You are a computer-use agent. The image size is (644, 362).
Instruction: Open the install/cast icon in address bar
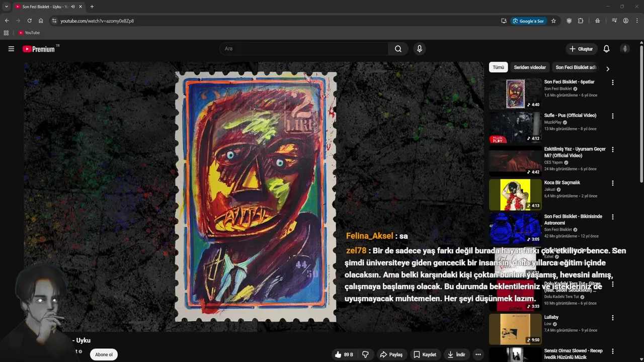(x=504, y=21)
